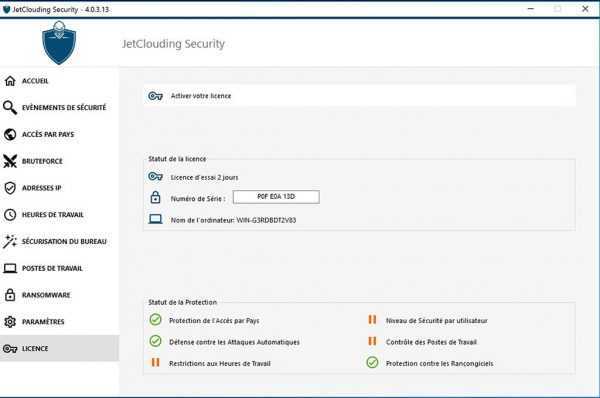Image resolution: width=600 pixels, height=398 pixels.
Task: Click Défense contre les Attaques Automatiques status
Action: (234, 342)
